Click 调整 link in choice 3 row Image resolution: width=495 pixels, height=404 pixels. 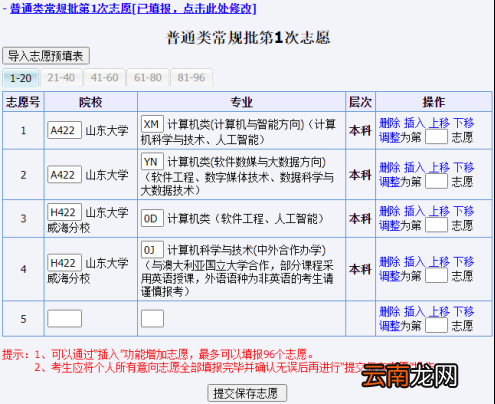pos(390,226)
